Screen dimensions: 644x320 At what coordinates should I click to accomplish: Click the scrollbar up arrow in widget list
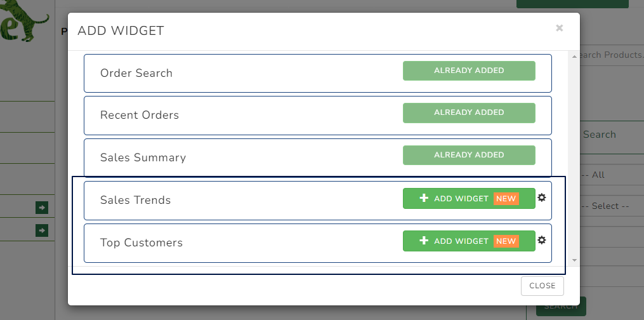[574, 57]
